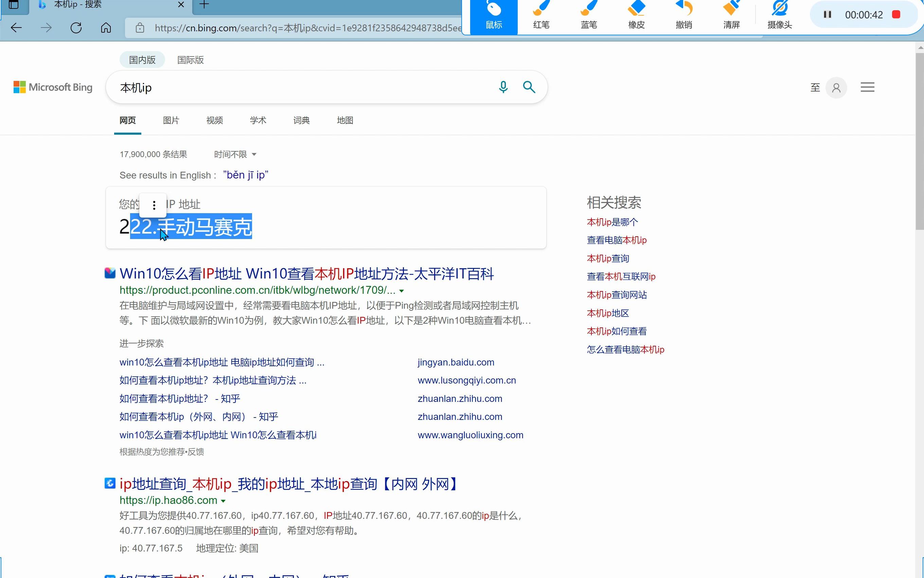Open the three-dot options in IP card
The width and height of the screenshot is (924, 578).
(154, 206)
